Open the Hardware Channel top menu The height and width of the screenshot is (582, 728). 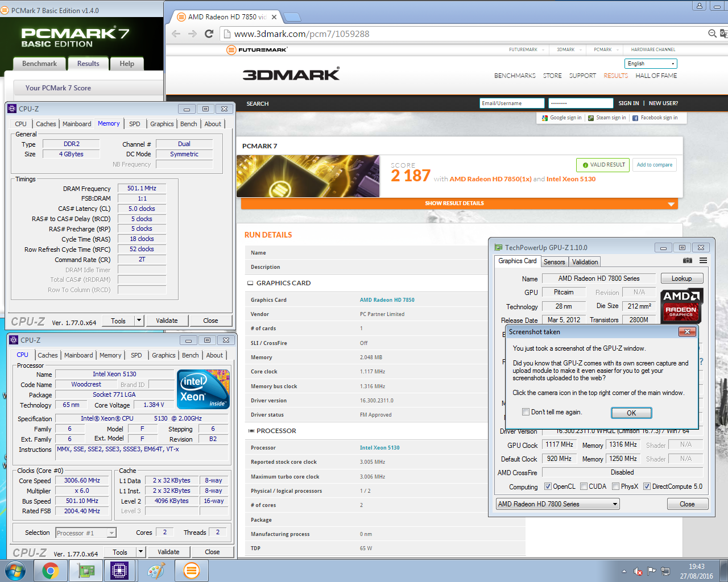(x=653, y=49)
